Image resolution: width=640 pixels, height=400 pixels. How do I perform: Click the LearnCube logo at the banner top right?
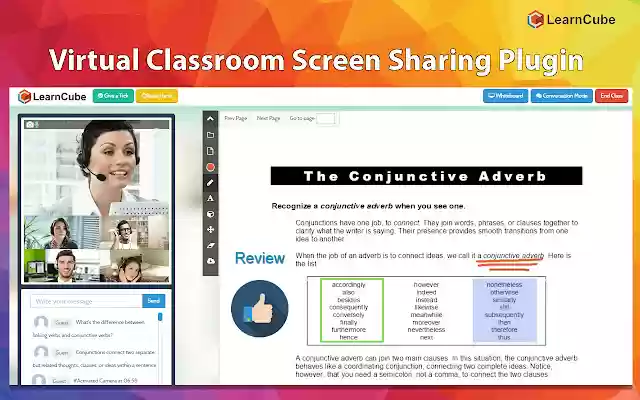click(x=571, y=19)
